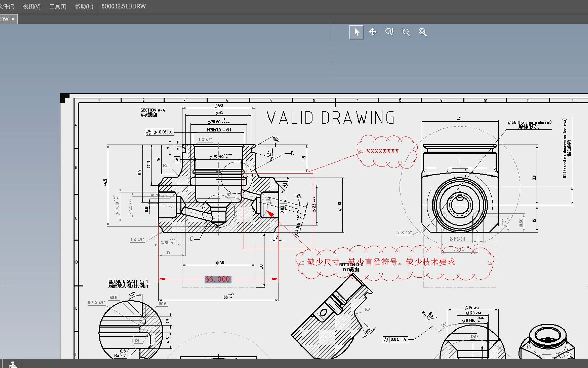Open the 视图(V) menu
The width and height of the screenshot is (588, 368).
(32, 6)
